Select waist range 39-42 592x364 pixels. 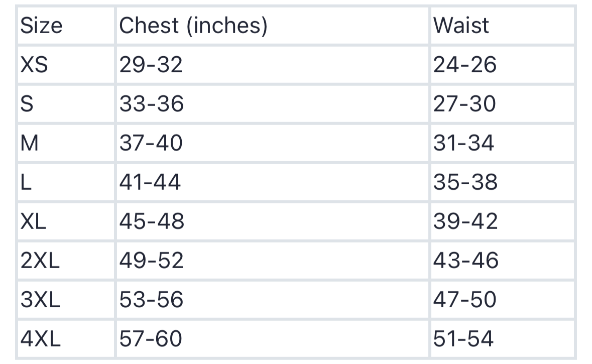click(465, 221)
